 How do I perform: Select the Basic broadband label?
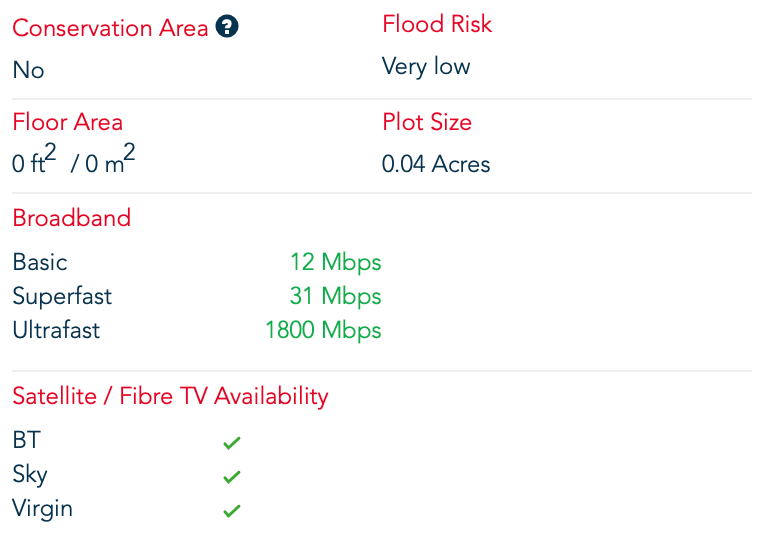[x=40, y=262]
